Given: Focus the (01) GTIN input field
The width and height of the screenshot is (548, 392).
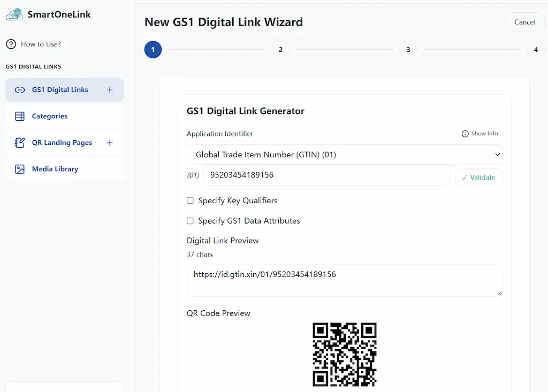Looking at the screenshot, I should [x=327, y=175].
